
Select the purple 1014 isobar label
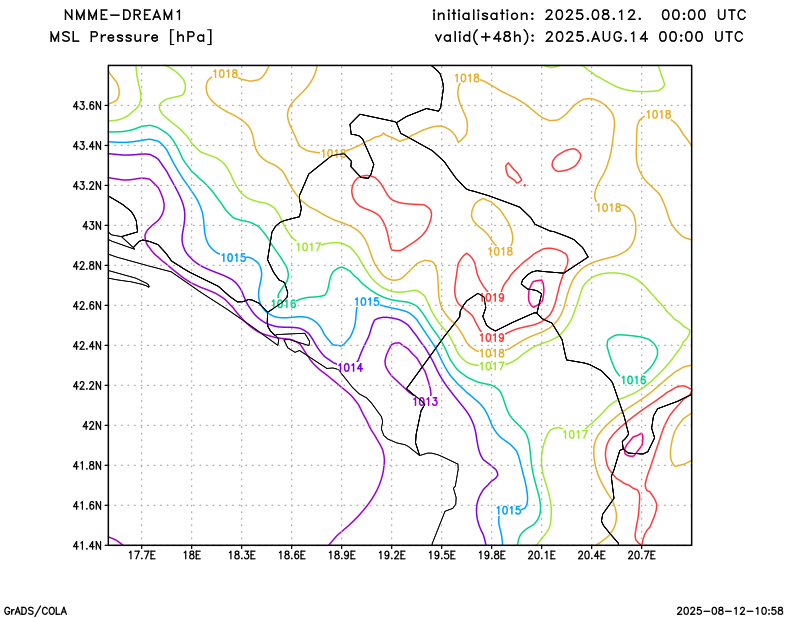pos(351,368)
